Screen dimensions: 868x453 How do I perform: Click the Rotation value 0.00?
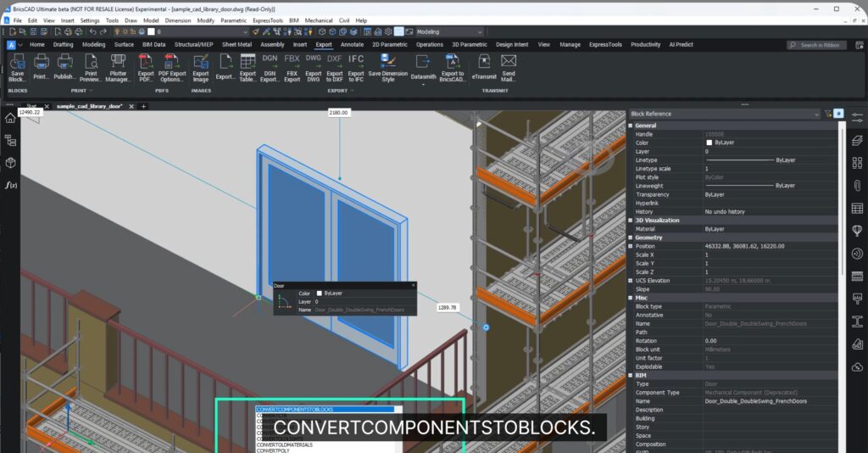(x=711, y=341)
